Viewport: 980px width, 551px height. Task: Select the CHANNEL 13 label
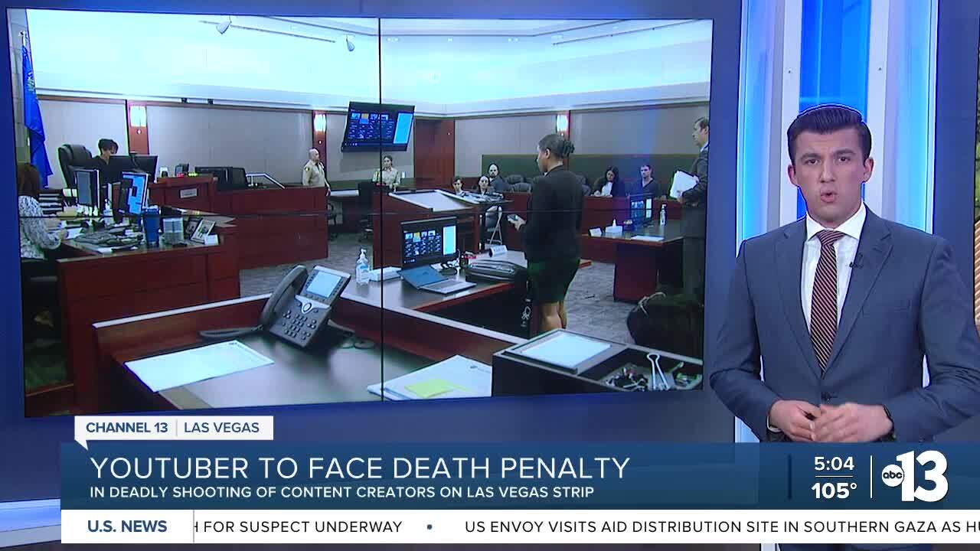(126, 428)
